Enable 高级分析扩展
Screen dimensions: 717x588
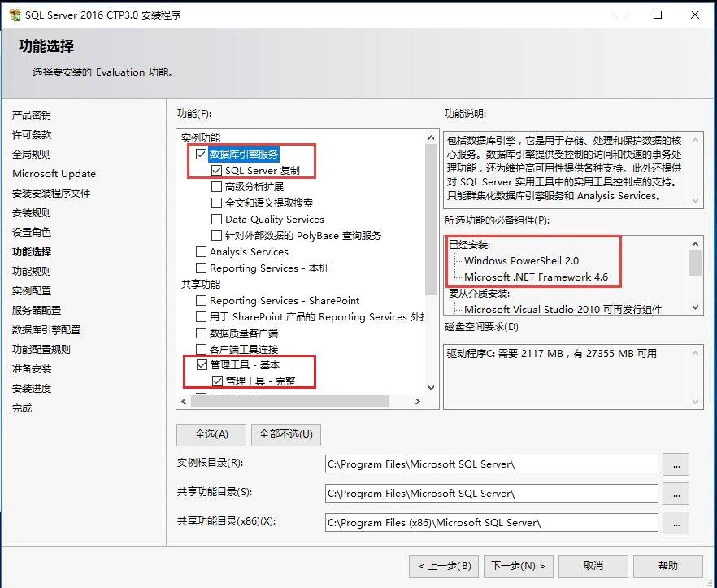click(215, 186)
